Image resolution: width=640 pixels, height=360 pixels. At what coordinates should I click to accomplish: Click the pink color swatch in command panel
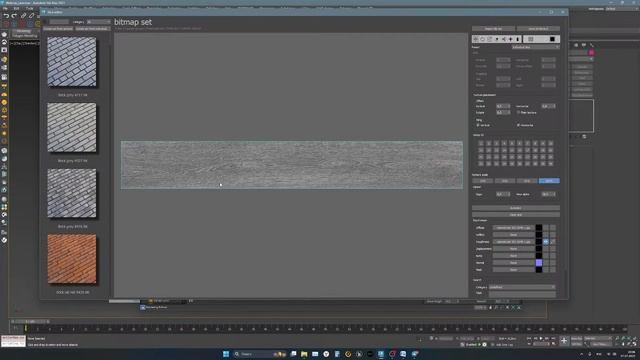pos(591,52)
